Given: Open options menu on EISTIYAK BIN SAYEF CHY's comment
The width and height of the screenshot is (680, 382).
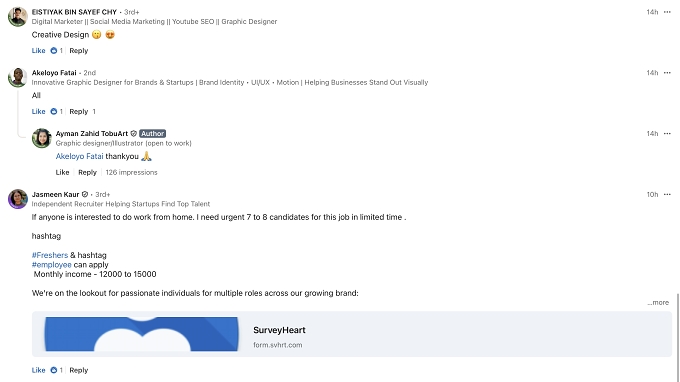Looking at the screenshot, I should coord(667,12).
